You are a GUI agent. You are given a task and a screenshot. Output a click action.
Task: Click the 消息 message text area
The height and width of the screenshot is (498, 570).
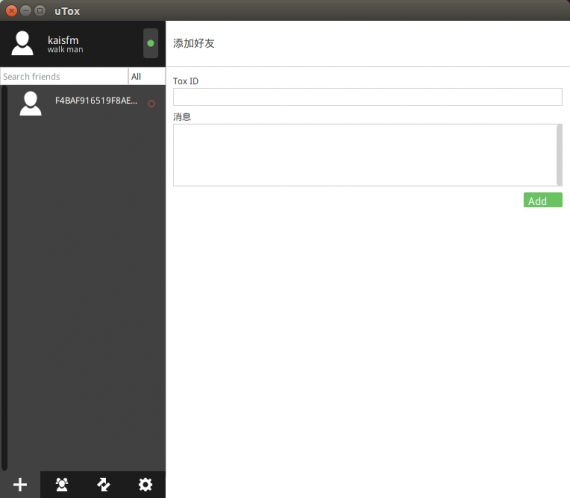click(x=365, y=155)
